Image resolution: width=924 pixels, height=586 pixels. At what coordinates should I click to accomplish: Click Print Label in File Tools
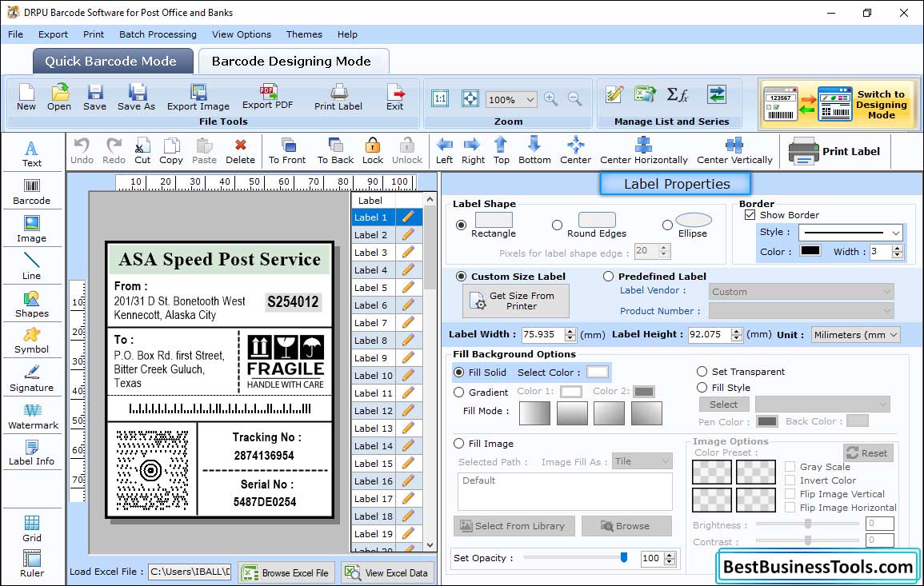338,98
